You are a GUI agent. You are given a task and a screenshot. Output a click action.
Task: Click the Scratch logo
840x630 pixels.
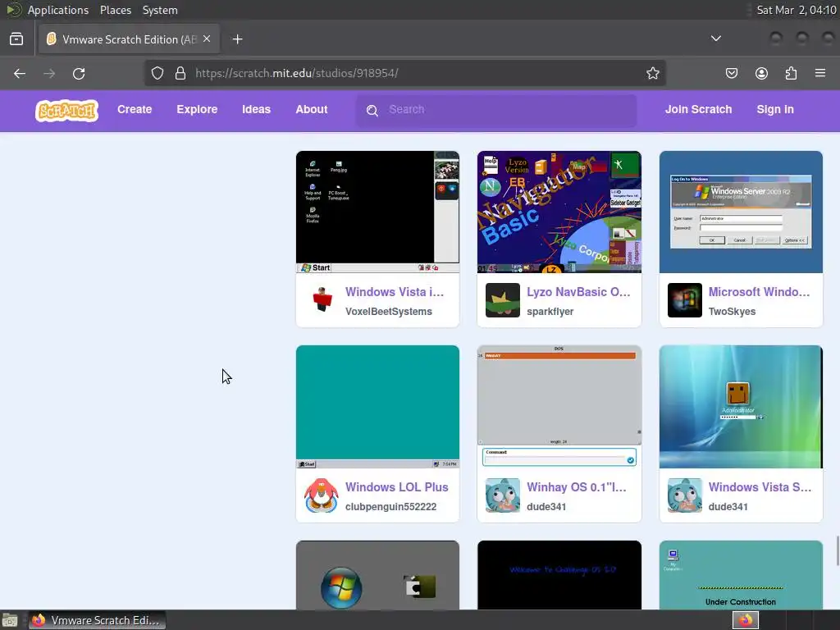tap(67, 111)
